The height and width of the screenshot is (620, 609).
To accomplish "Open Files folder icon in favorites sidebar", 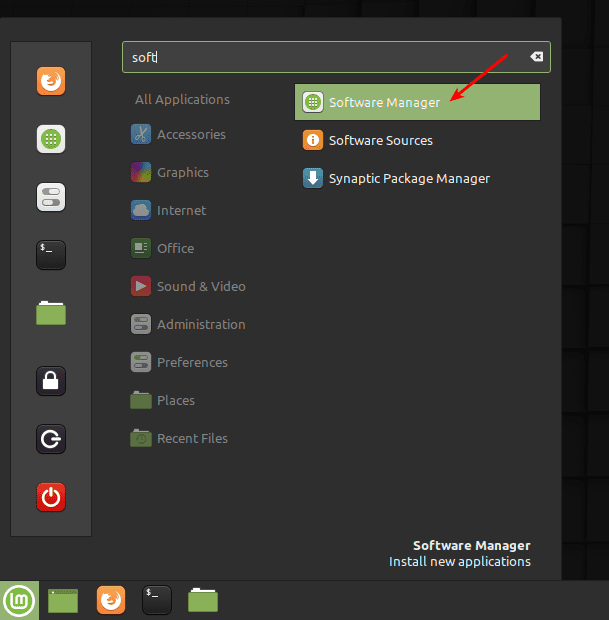I will click(51, 313).
